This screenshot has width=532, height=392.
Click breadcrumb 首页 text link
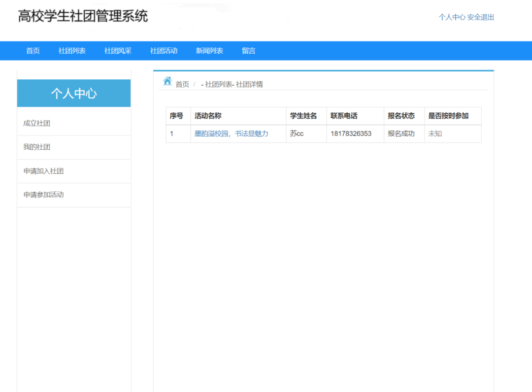click(x=182, y=84)
